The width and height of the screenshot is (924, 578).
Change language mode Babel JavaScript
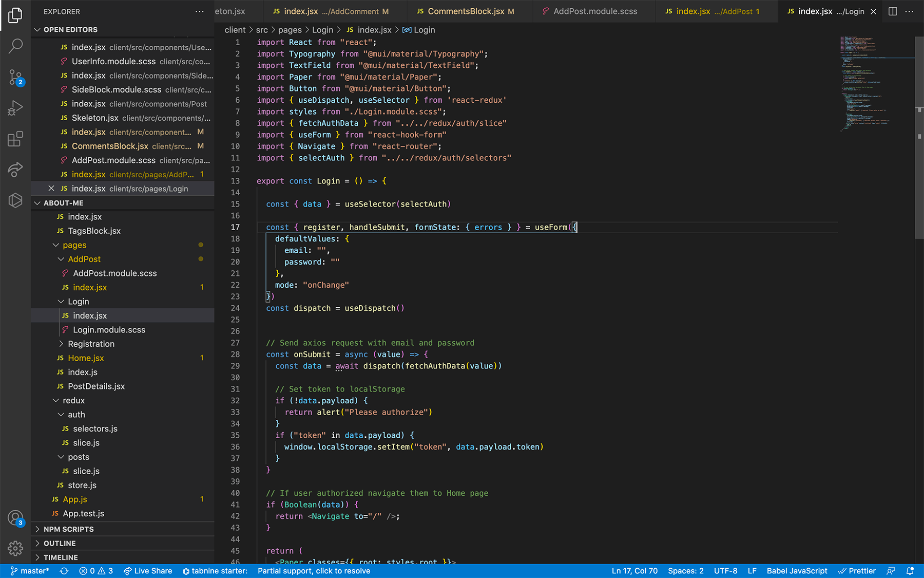pyautogui.click(x=797, y=571)
